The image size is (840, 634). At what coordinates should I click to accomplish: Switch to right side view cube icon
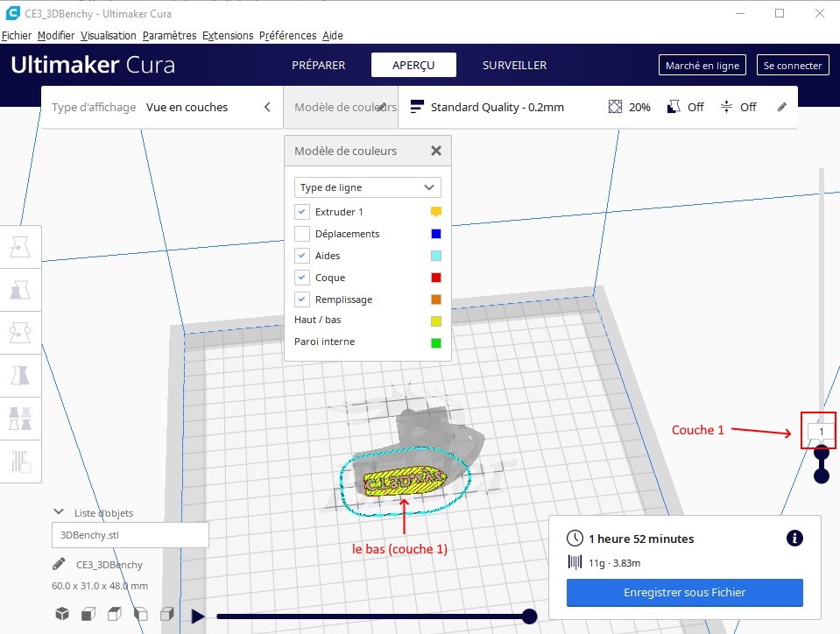click(167, 614)
